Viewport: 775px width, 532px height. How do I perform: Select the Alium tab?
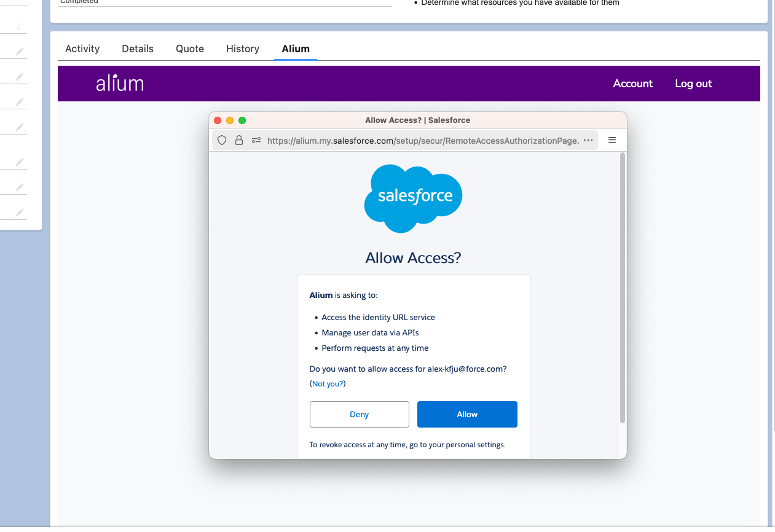tap(296, 49)
